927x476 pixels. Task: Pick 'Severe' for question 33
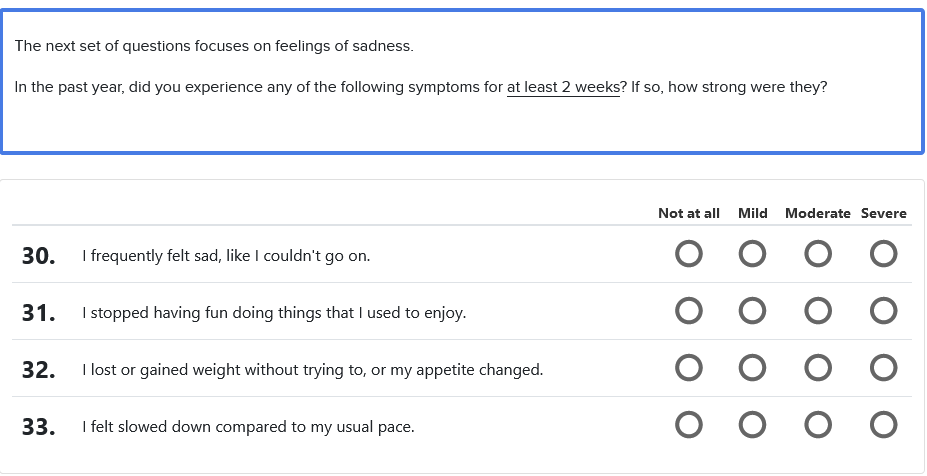(x=883, y=426)
